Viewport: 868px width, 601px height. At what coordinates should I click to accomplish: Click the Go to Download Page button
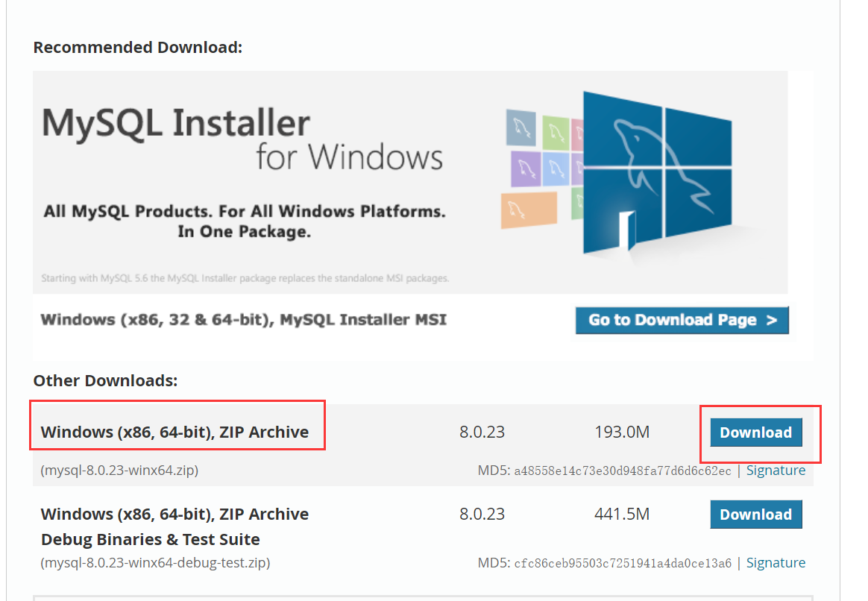pos(682,320)
